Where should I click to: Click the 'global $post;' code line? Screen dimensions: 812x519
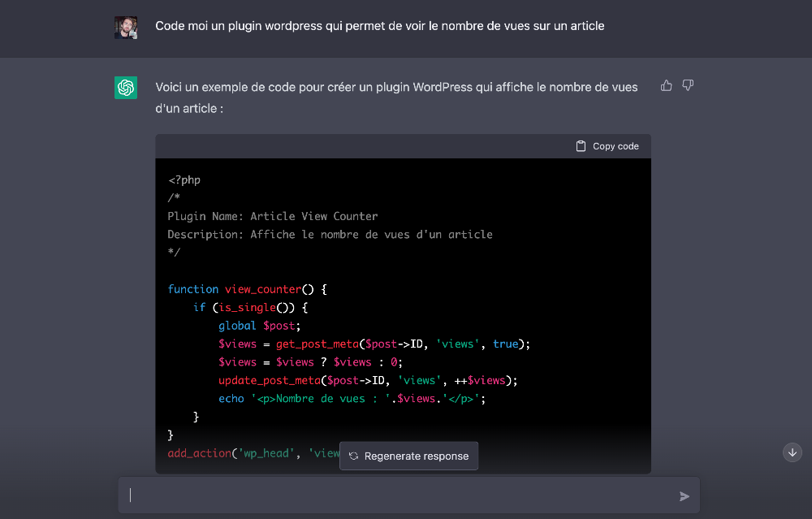coord(259,325)
